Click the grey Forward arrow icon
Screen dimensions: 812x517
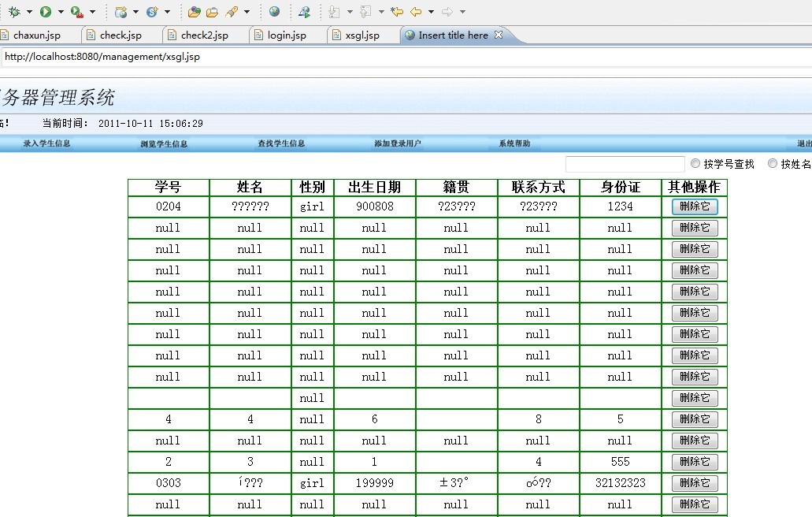[x=447, y=11]
